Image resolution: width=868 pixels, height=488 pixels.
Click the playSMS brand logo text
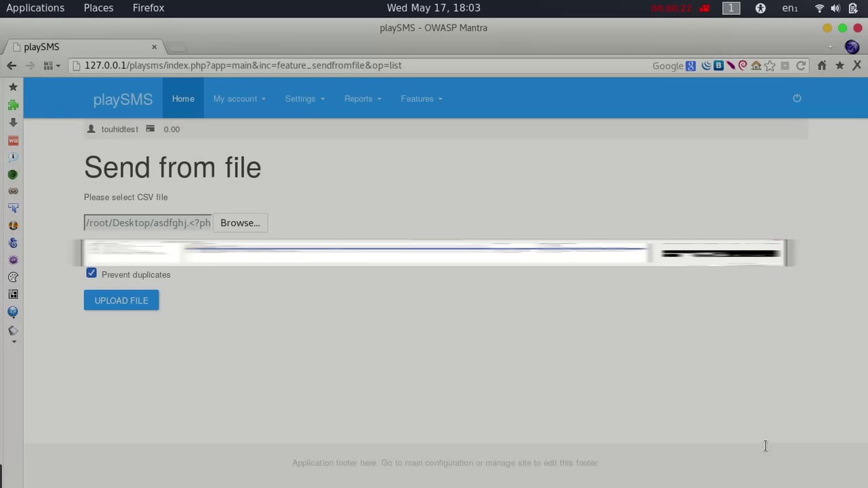pos(123,100)
